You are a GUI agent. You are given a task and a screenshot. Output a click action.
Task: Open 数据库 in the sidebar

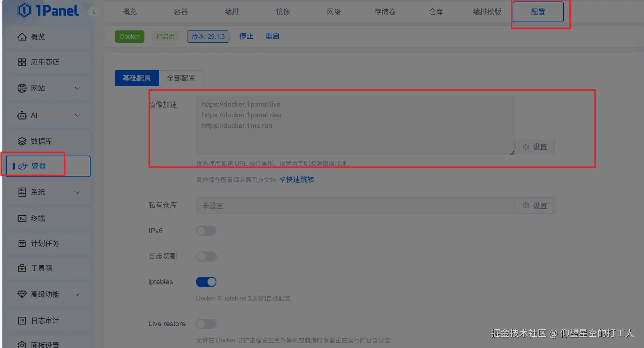point(48,142)
